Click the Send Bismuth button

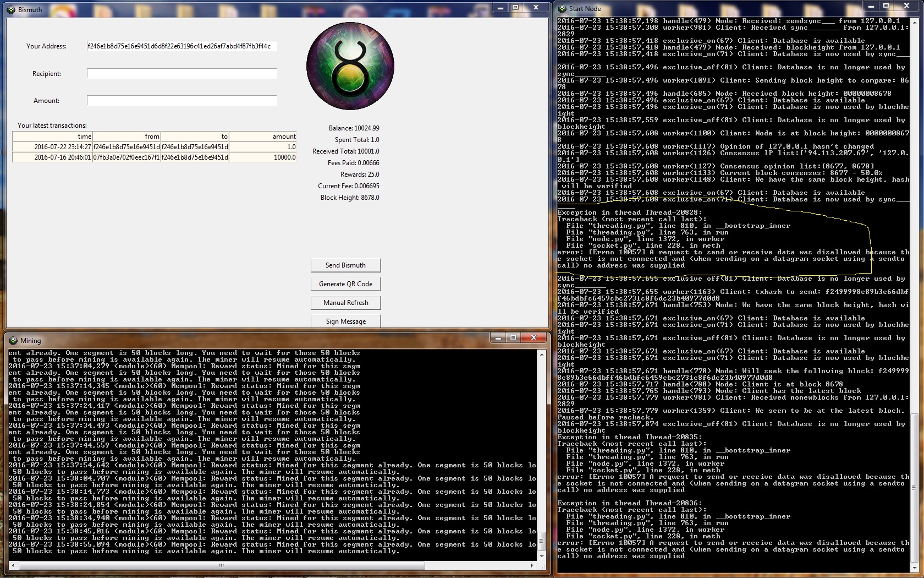345,265
